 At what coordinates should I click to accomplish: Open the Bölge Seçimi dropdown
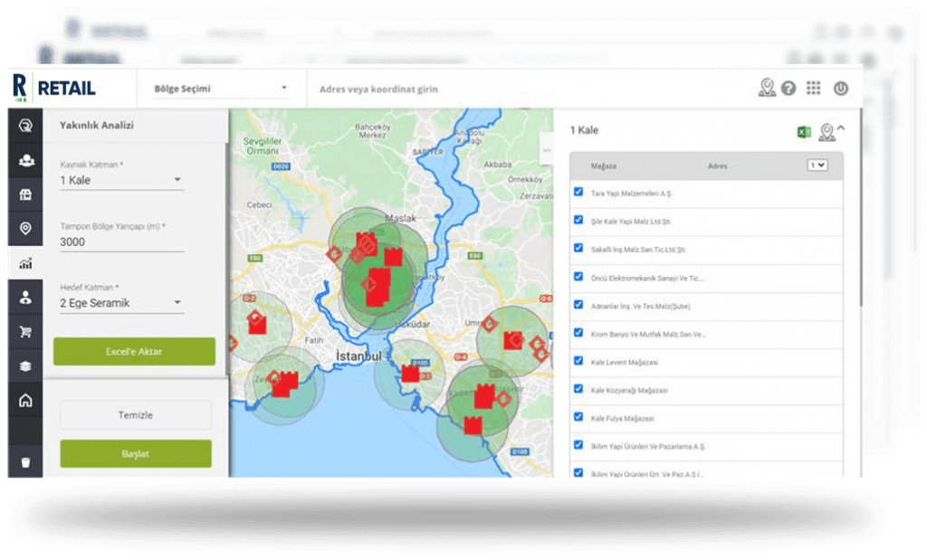click(221, 89)
